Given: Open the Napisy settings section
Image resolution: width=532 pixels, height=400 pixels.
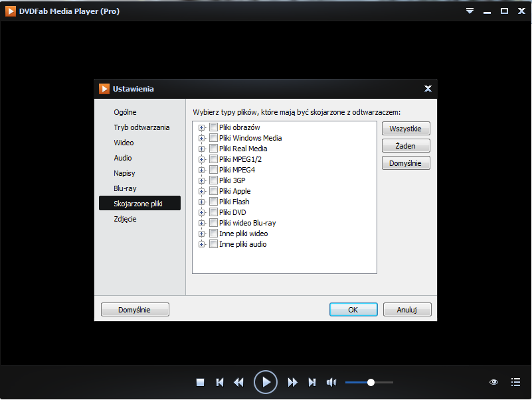Looking at the screenshot, I should [x=124, y=173].
